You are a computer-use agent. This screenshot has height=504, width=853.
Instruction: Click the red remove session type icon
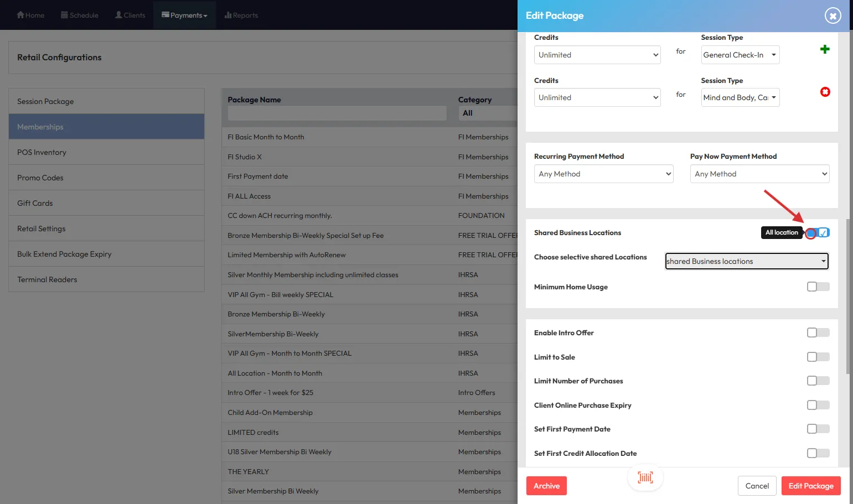825,92
